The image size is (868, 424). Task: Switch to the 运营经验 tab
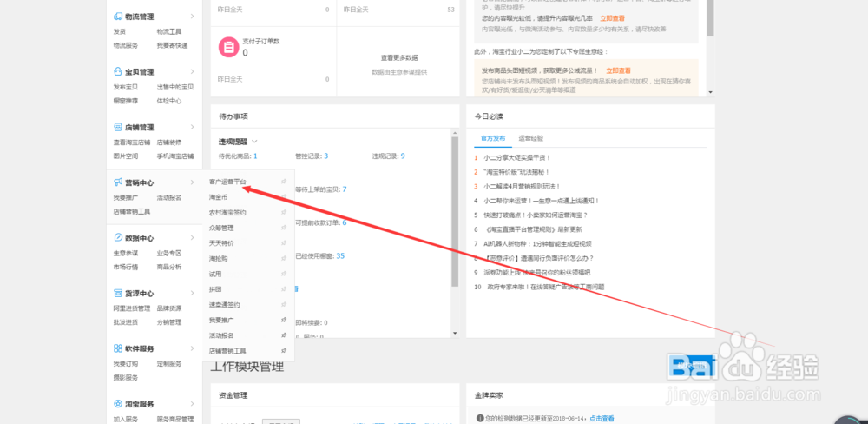(531, 138)
